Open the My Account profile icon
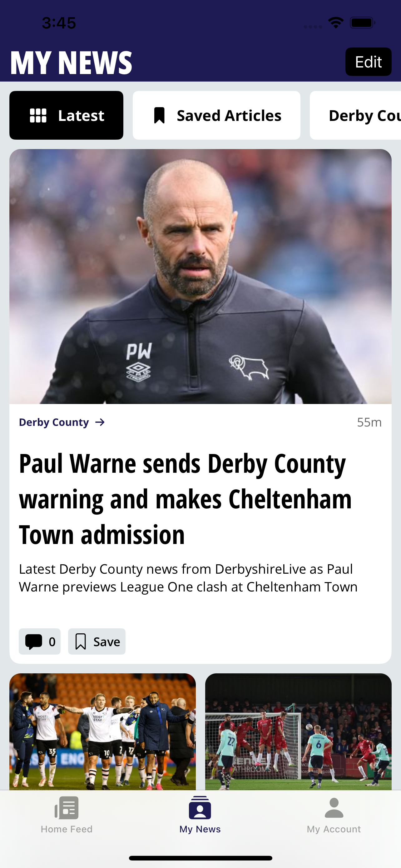The image size is (401, 868). coord(334,808)
